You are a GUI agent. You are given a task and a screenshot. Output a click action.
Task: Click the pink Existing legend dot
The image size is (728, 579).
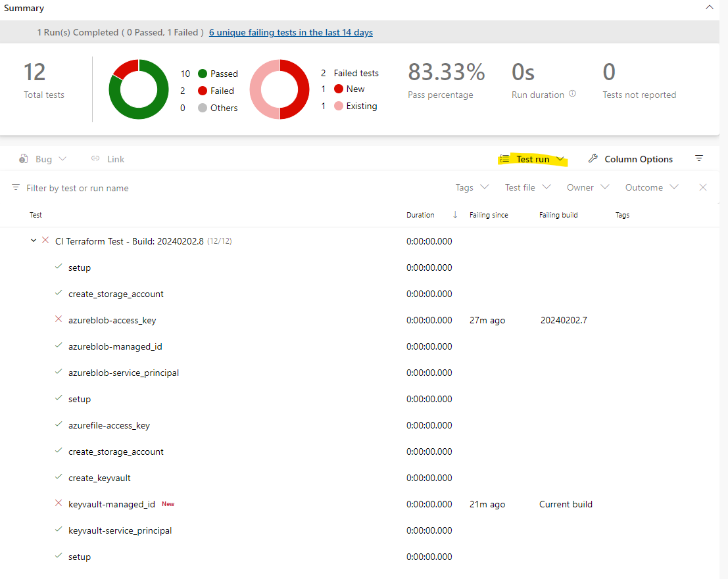(x=339, y=106)
